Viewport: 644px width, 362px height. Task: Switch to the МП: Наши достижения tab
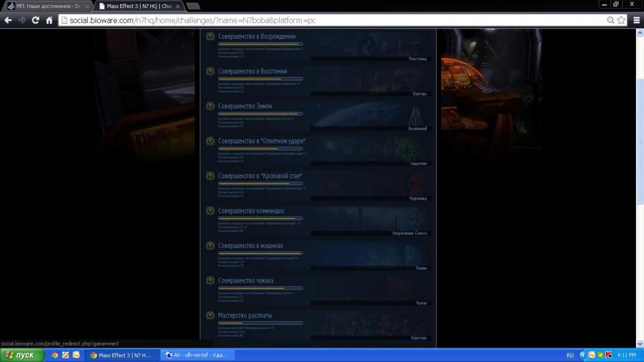pos(48,6)
